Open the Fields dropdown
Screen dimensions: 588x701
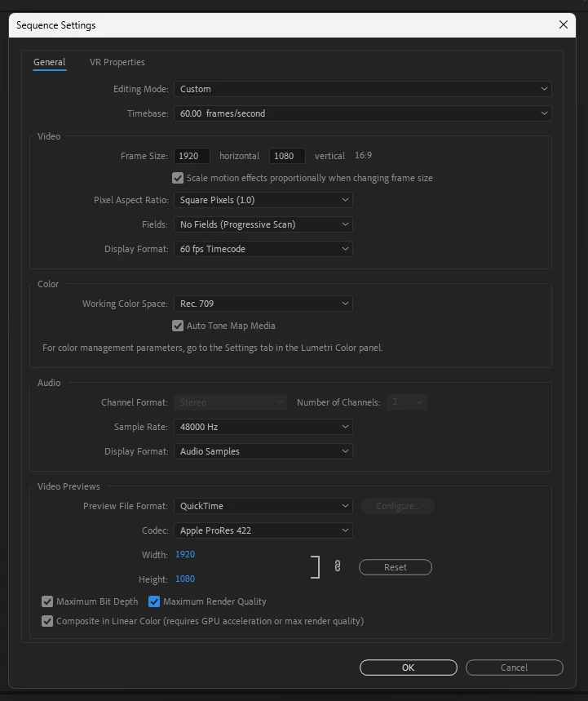tap(263, 224)
